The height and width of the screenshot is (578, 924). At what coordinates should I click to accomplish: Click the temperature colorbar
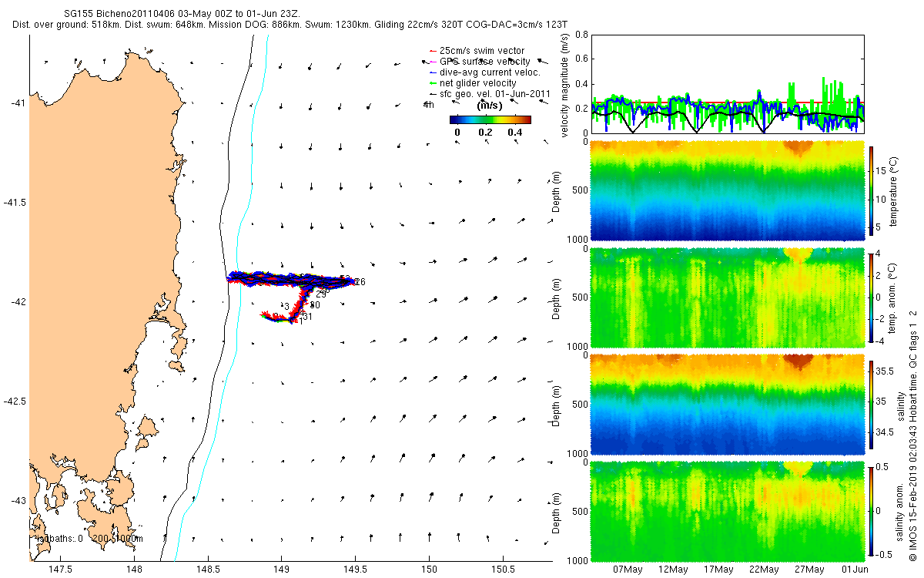871,190
